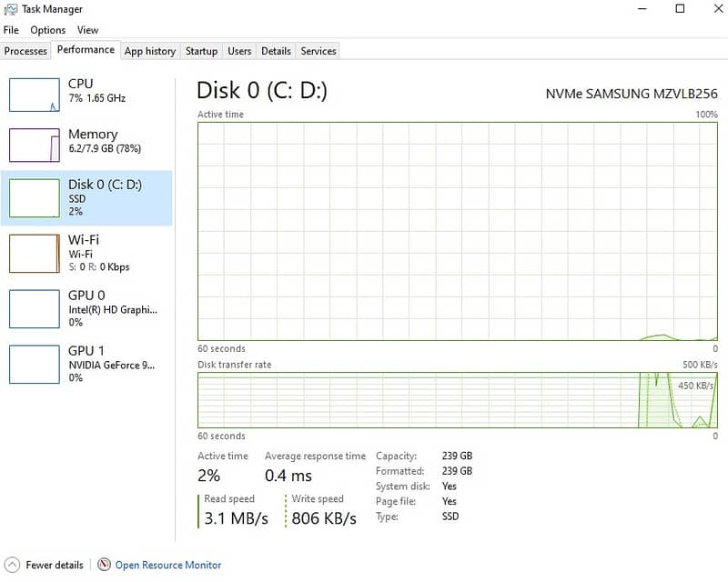Maximize the Task Manager window
The width and height of the screenshot is (728, 582).
680,9
